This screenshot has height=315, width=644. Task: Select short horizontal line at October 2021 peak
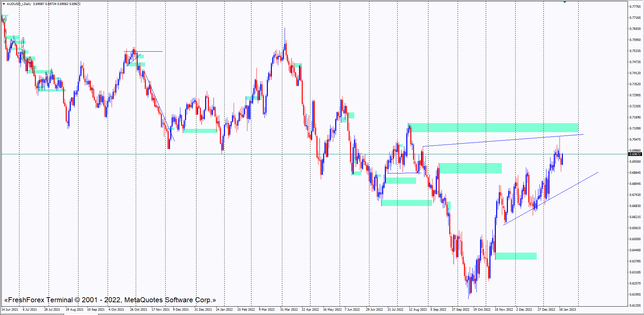coord(151,51)
